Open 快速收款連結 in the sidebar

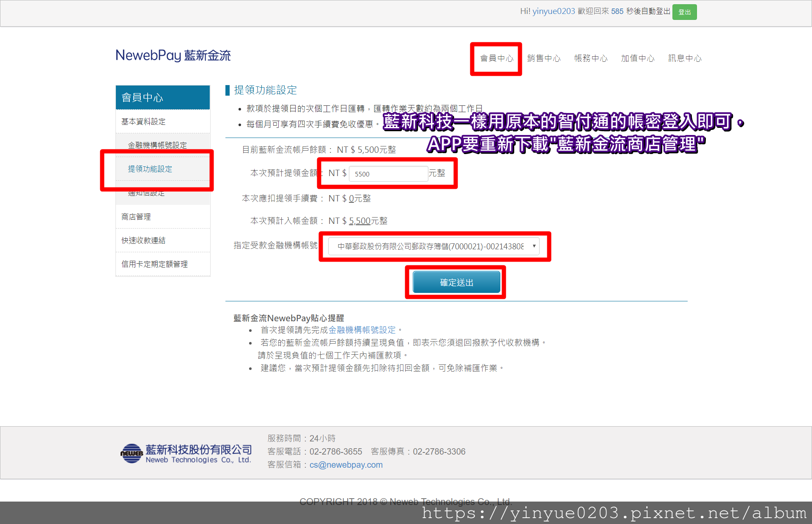coord(163,240)
